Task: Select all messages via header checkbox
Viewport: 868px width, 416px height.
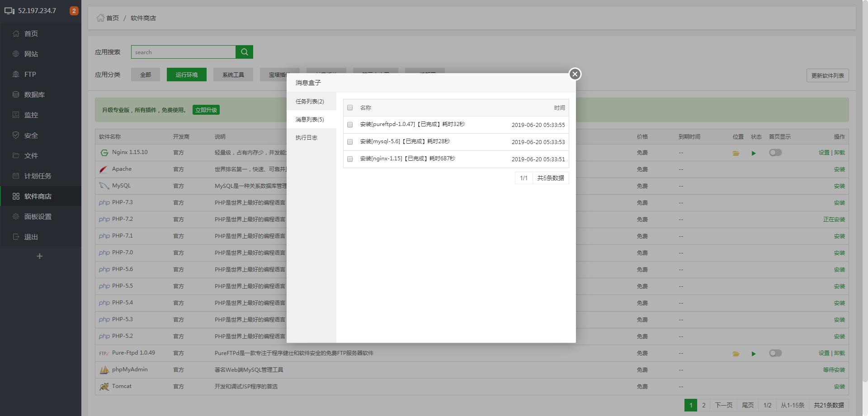Action: 350,108
